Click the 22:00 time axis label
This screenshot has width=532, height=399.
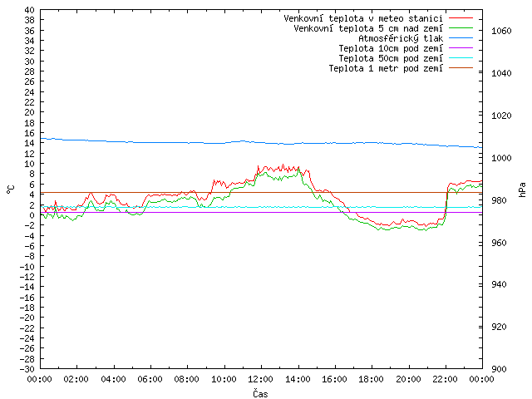pos(446,379)
